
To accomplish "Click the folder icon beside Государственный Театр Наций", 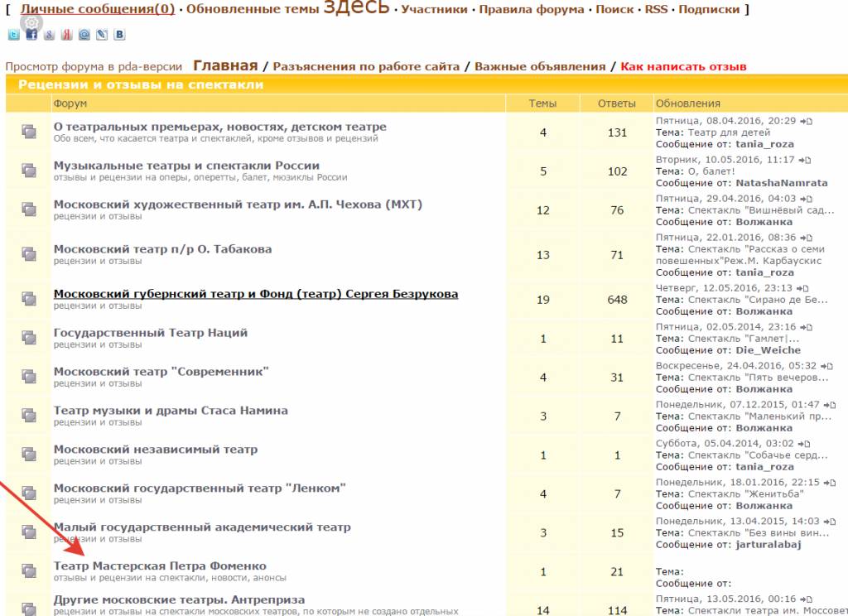I will click(x=29, y=338).
